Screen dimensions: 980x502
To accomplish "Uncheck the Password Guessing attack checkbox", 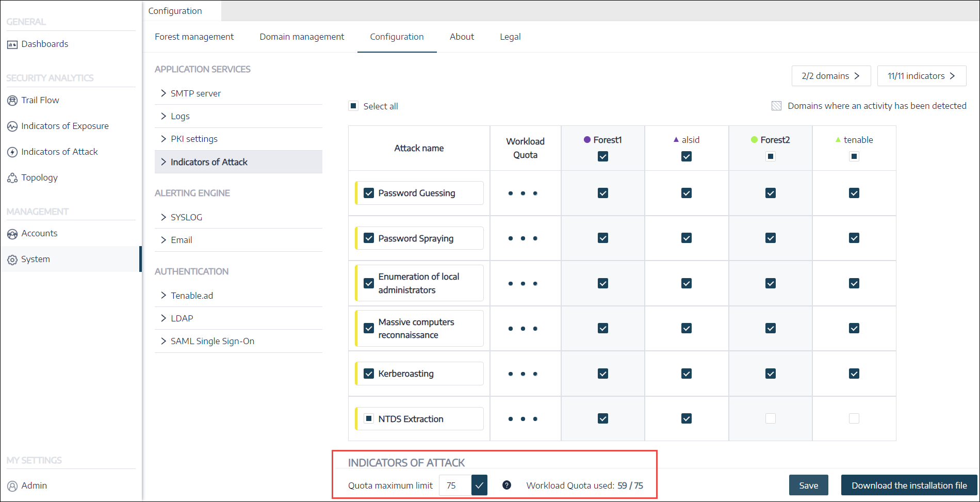I will coord(369,193).
